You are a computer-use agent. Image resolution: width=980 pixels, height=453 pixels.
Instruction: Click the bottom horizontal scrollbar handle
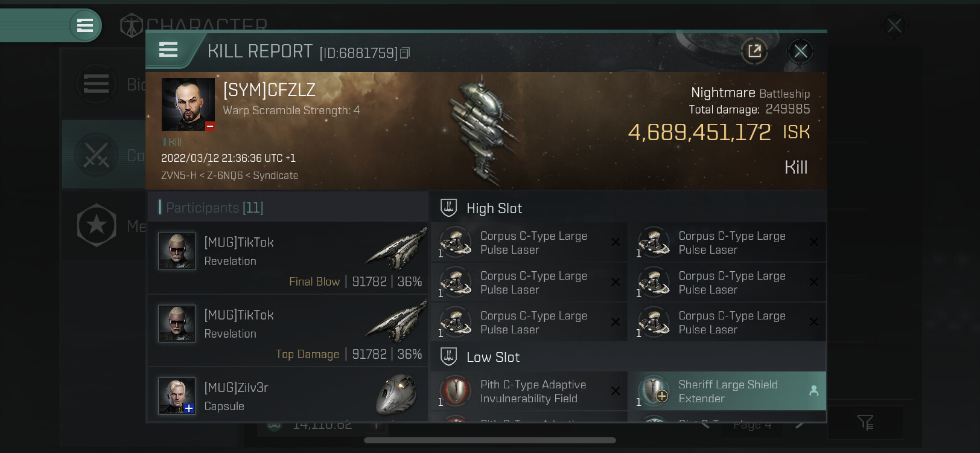coord(489,440)
